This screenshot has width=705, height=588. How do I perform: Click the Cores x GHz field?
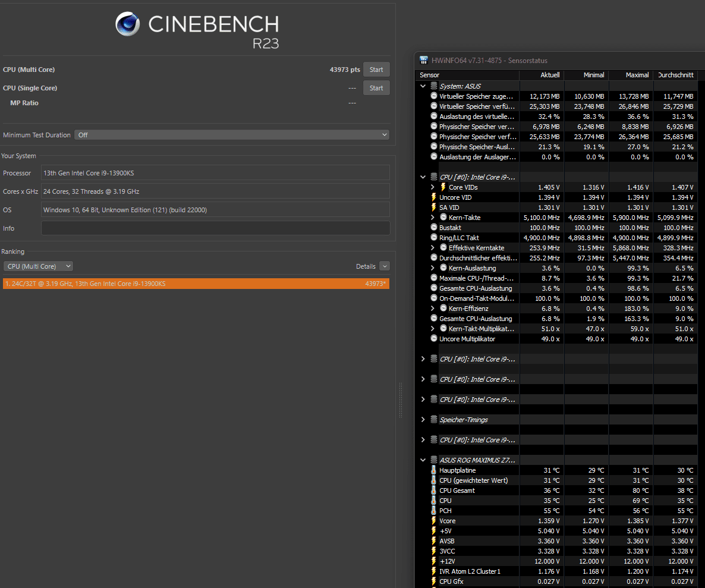[x=215, y=191]
